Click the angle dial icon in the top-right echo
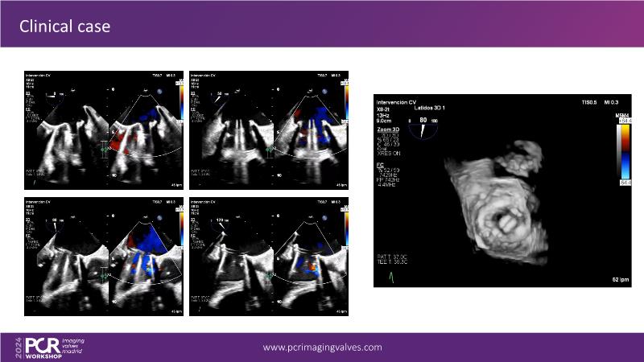Screen dimensions: 644x362 pos(219,93)
